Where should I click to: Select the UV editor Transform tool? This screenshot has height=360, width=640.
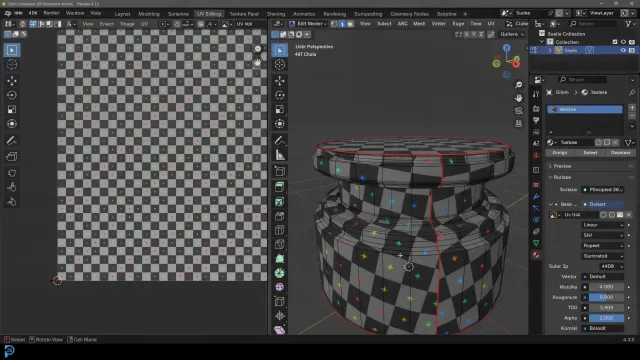point(12,124)
